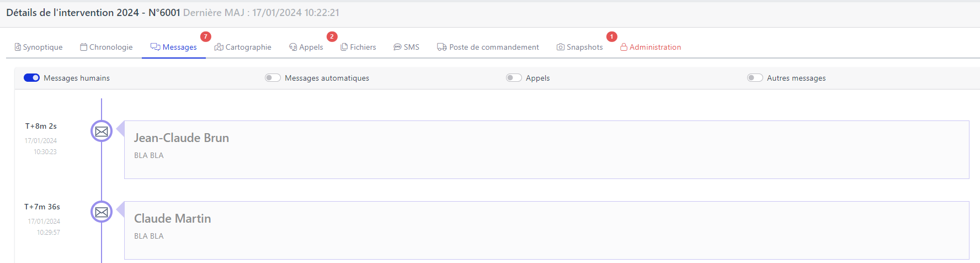980x263 pixels.
Task: Click the Appels headset icon
Action: [x=293, y=47]
